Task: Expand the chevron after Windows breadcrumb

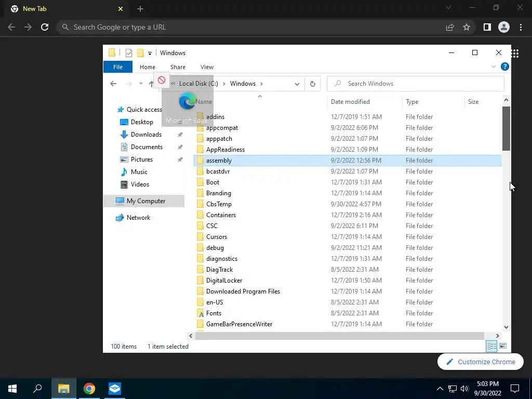Action: point(261,84)
